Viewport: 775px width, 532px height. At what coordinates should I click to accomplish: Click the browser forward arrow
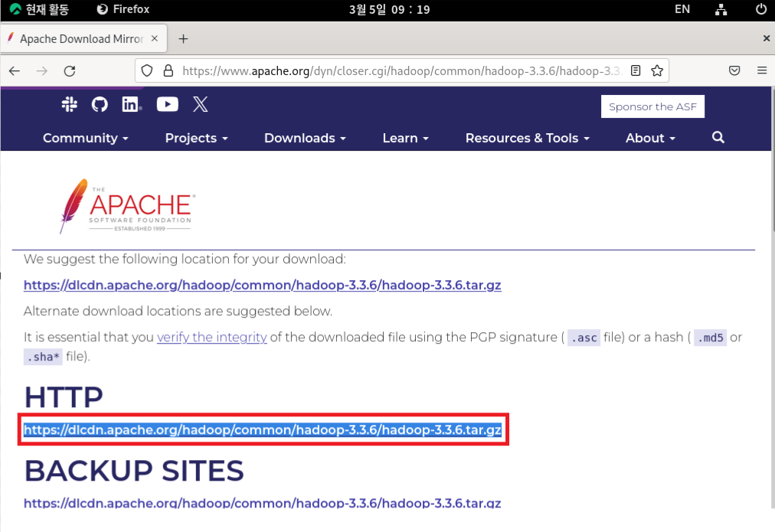42,70
